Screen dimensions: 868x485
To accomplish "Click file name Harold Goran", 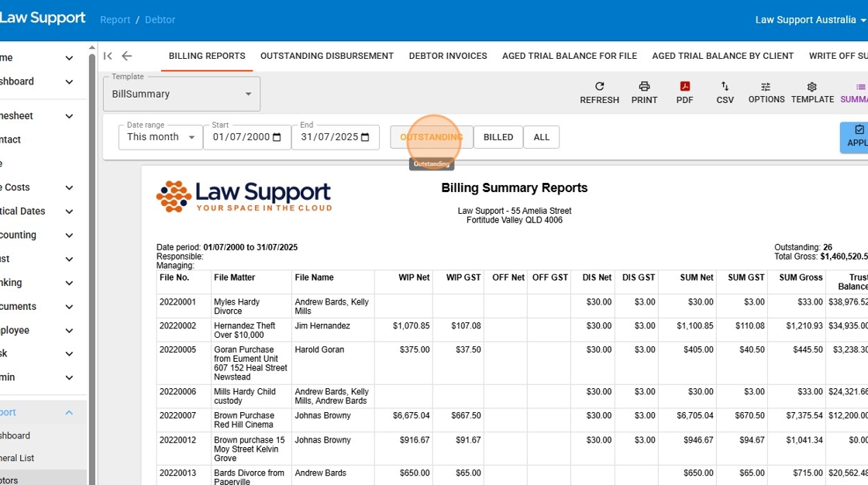I will [x=319, y=349].
